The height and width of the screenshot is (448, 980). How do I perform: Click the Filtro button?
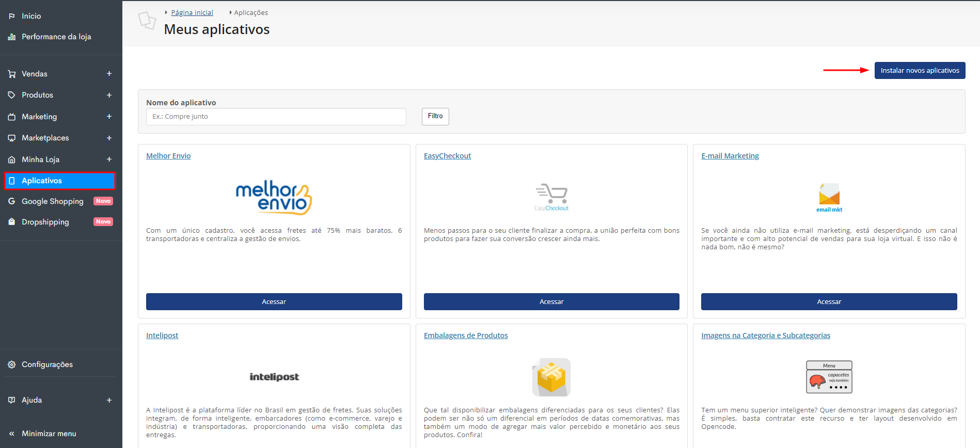coord(435,116)
